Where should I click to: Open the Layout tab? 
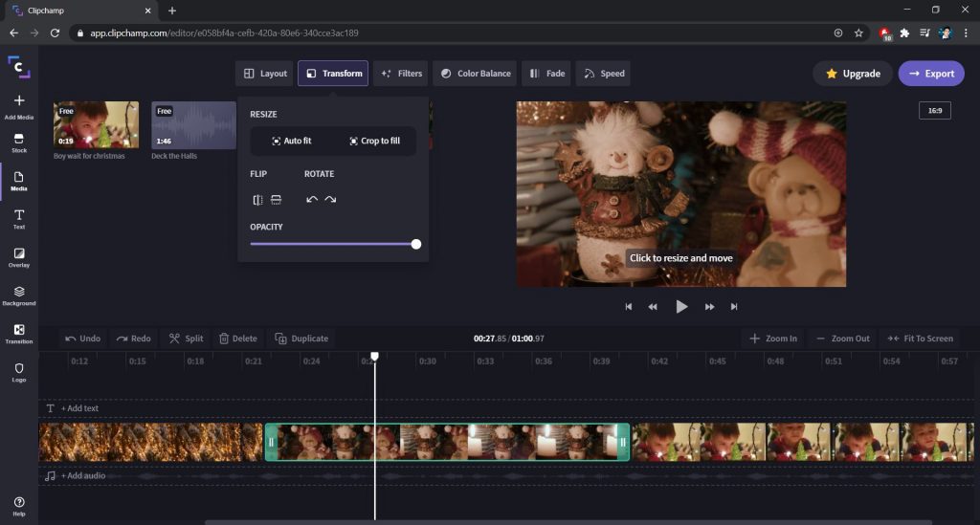265,74
